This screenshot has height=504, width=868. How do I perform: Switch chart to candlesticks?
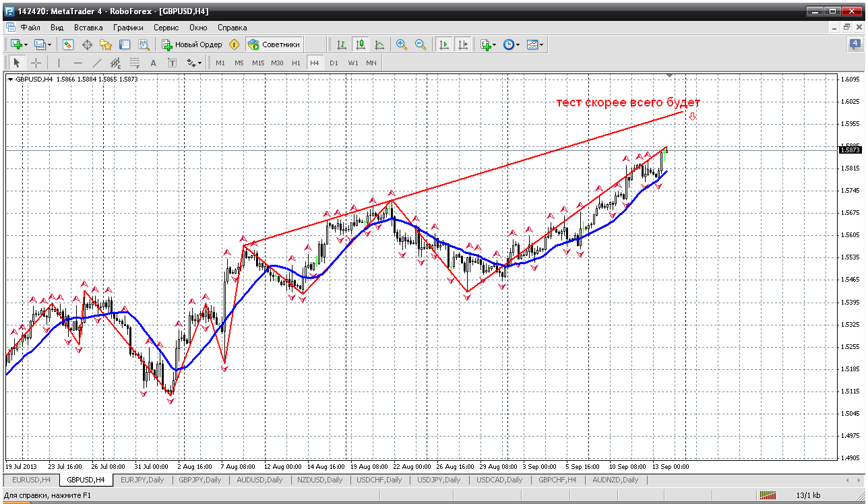pyautogui.click(x=361, y=44)
